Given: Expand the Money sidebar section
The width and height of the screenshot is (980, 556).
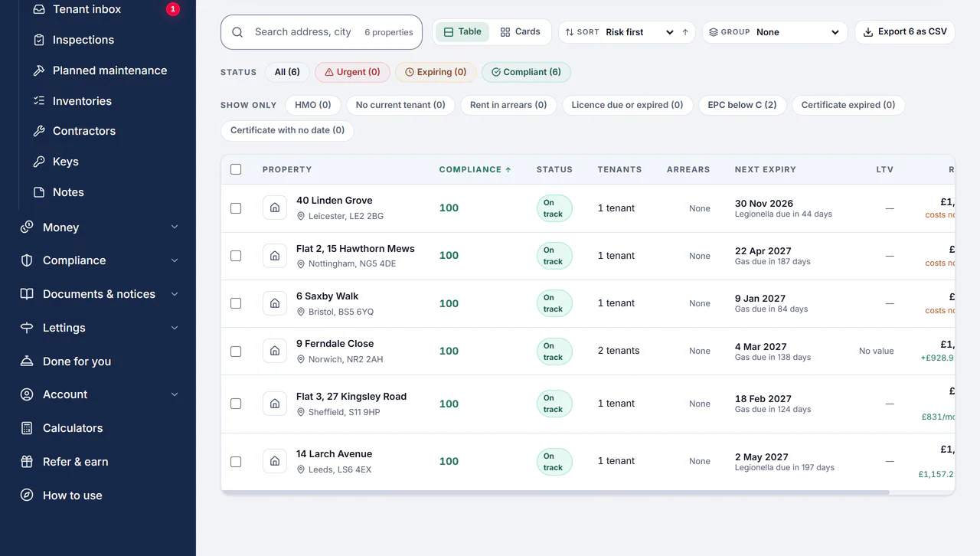Looking at the screenshot, I should 100,227.
